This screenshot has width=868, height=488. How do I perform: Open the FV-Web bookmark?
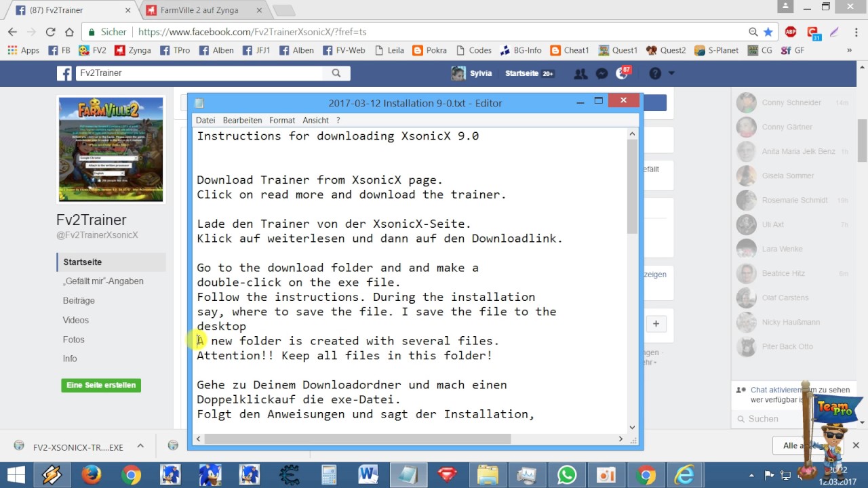[x=344, y=50]
